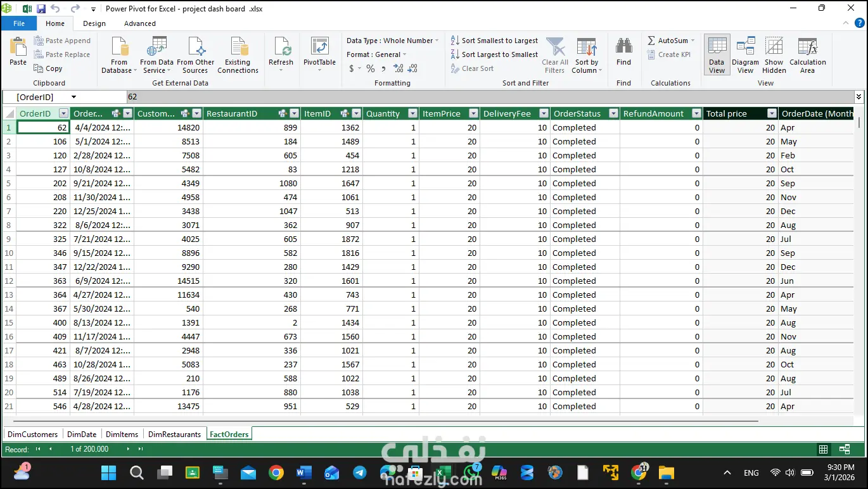Screen dimensions: 868x489
Task: Click the Copy button
Action: pos(48,68)
